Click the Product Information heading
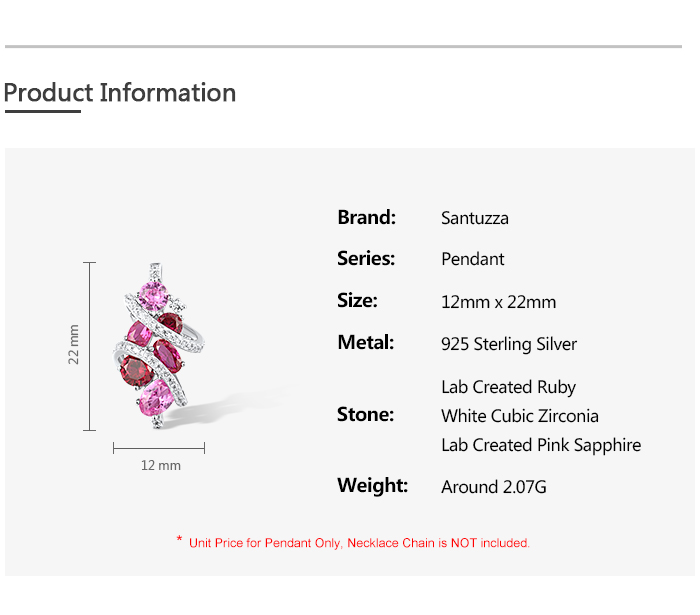 [120, 93]
